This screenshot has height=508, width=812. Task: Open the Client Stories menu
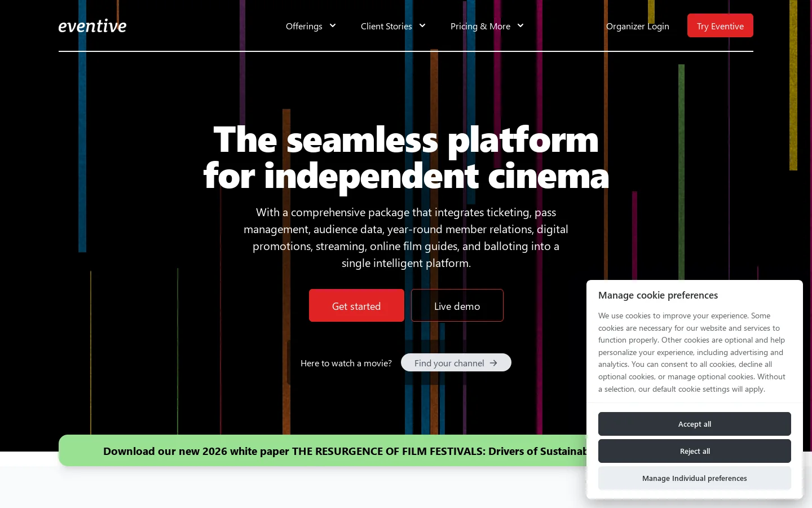(393, 26)
